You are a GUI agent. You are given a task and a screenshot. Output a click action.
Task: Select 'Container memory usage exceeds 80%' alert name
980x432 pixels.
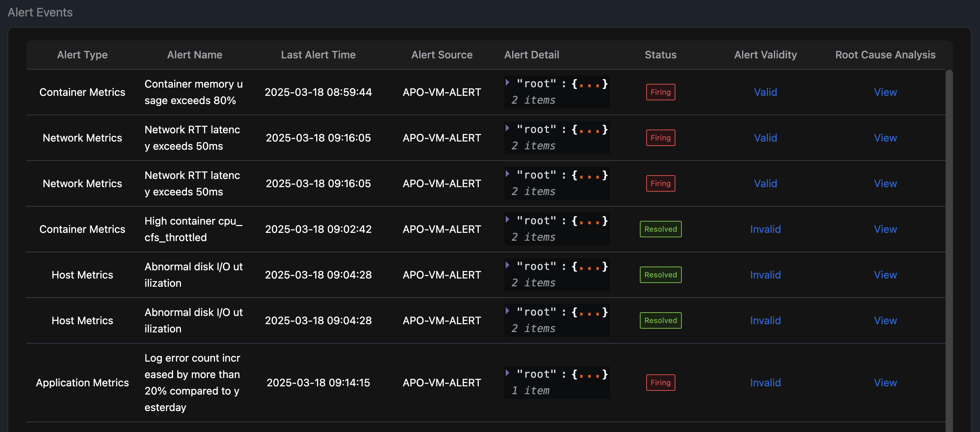click(x=194, y=92)
